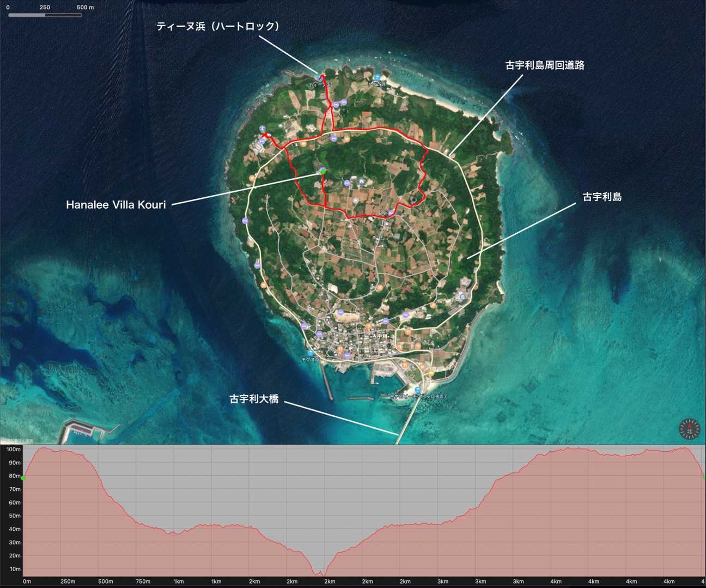Viewport: 706px width, 588px height.
Task: Open the チグヌ浜 beach marker icon
Action: click(x=310, y=353)
